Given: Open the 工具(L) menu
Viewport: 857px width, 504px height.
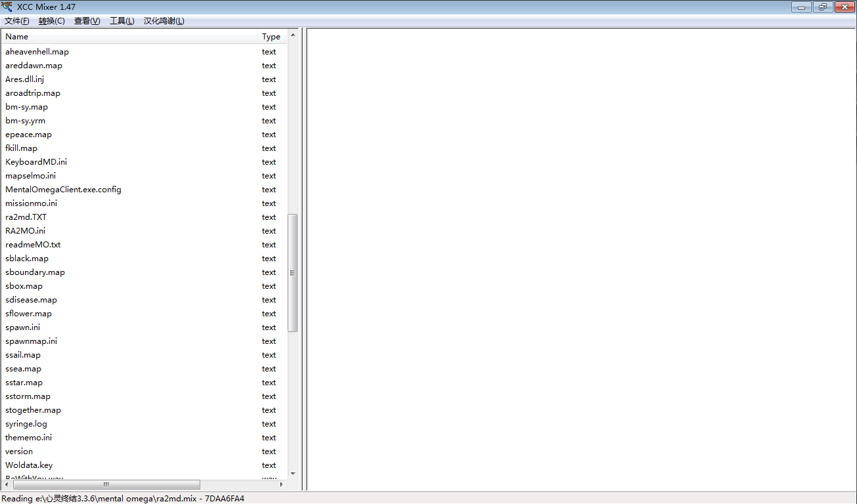Looking at the screenshot, I should point(122,21).
